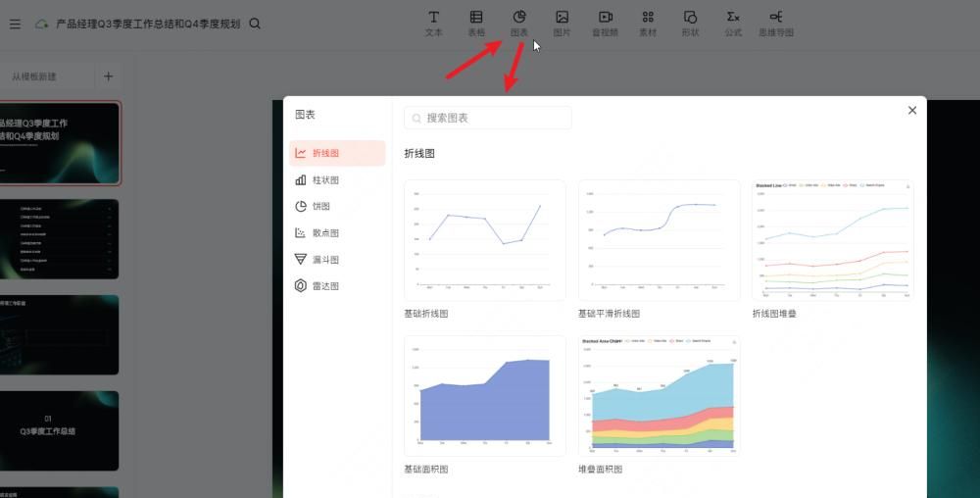980x498 pixels.
Task: Insert an image via 图片
Action: 562,24
